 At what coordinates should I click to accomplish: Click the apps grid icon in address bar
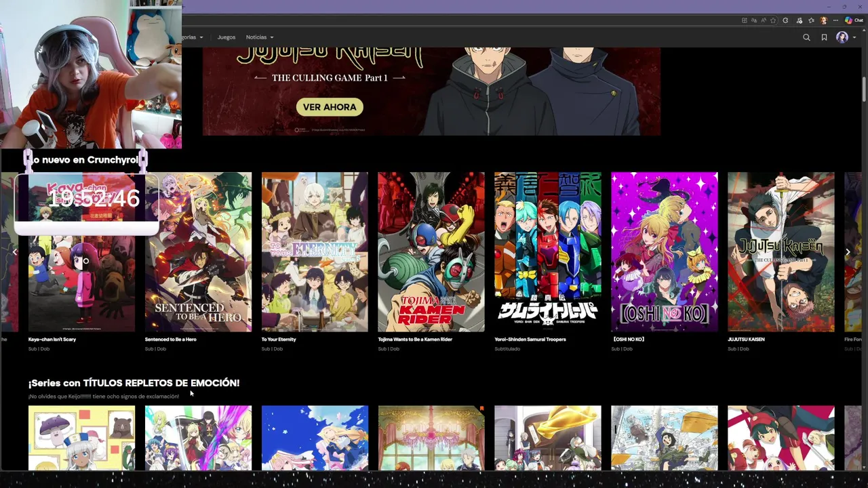pos(744,20)
